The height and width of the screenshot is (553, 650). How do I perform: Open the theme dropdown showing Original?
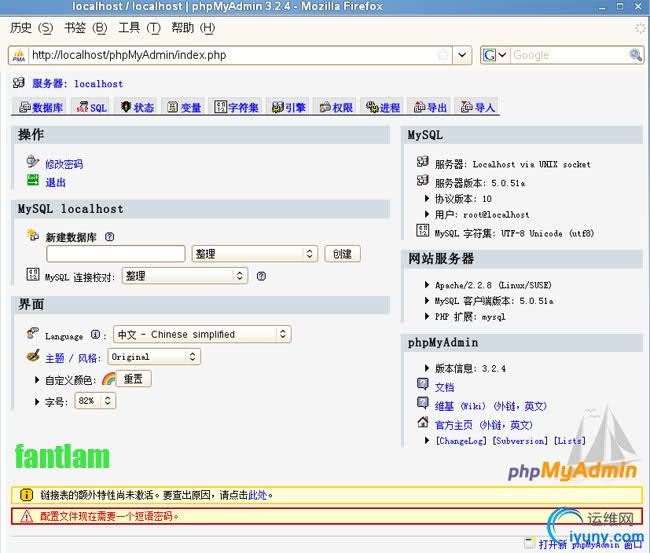coord(154,357)
